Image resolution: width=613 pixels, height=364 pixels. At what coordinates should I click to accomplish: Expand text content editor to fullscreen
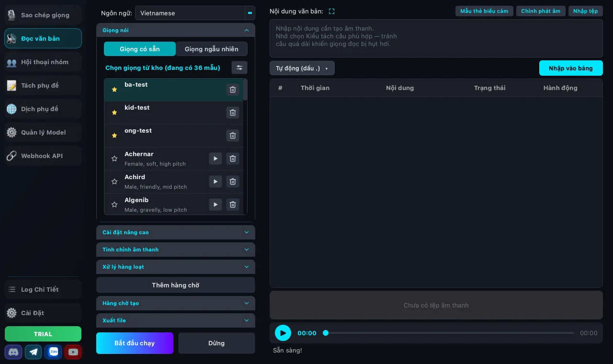(x=332, y=11)
